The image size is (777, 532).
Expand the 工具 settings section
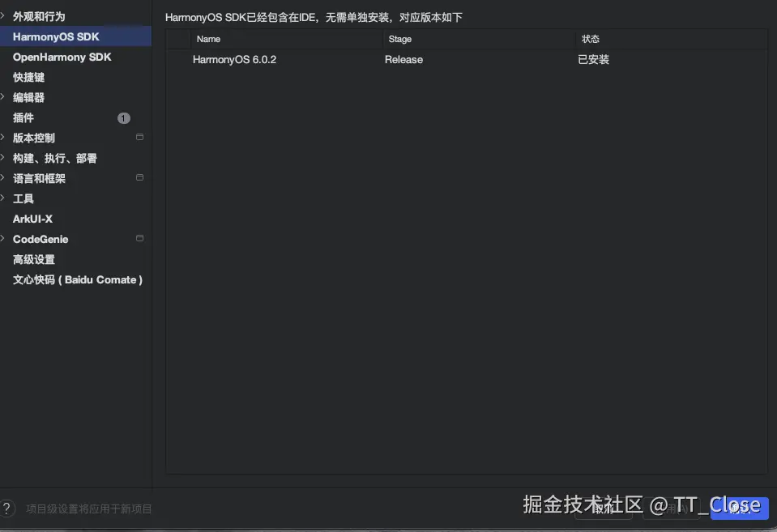point(3,198)
